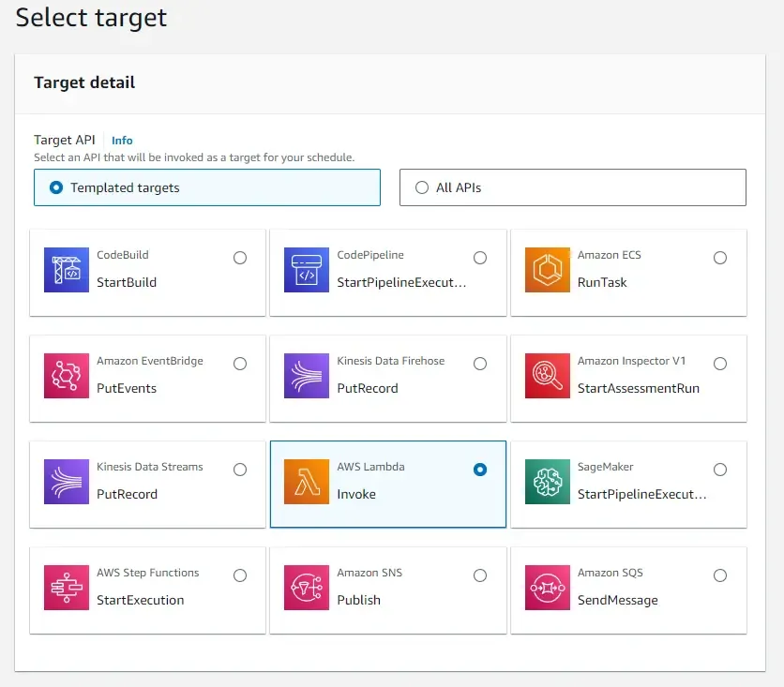Click the Amazon SNS service icon

307,587
